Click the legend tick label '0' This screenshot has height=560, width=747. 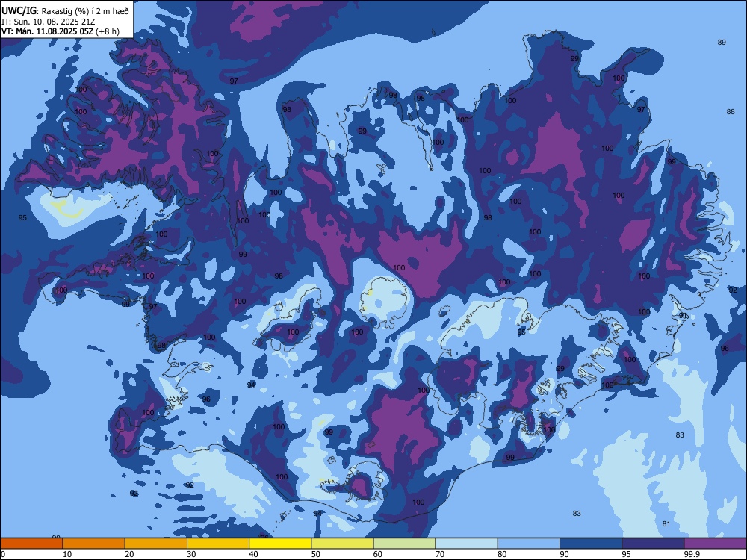pyautogui.click(x=3, y=554)
